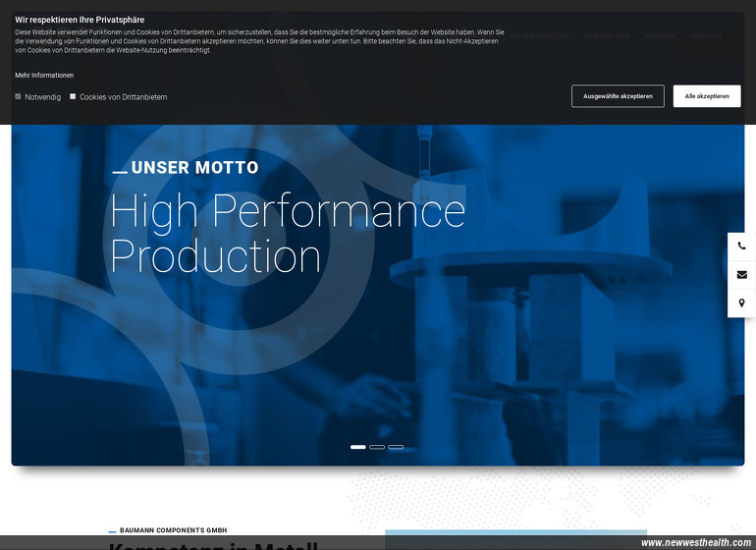Click BAUMANN COMPONENTS GMBH label
Screen dimensions: 756x550
point(173,530)
